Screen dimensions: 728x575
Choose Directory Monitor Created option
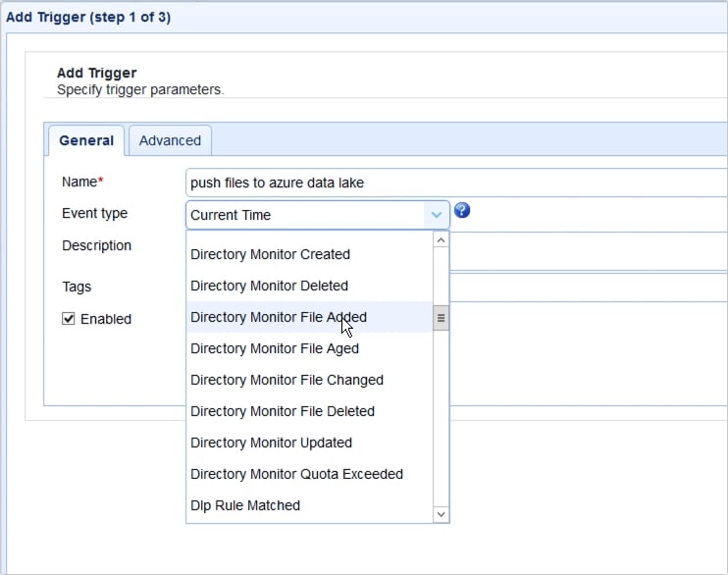[270, 254]
